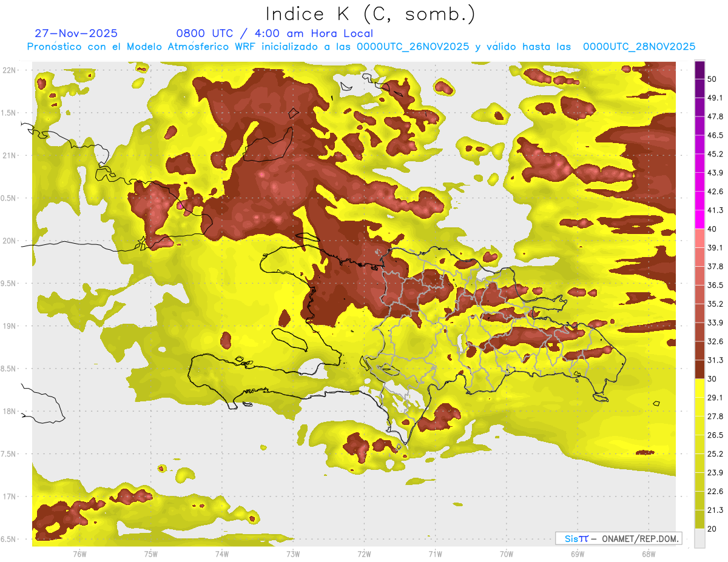Click the '25.2' colorbar value

715,454
